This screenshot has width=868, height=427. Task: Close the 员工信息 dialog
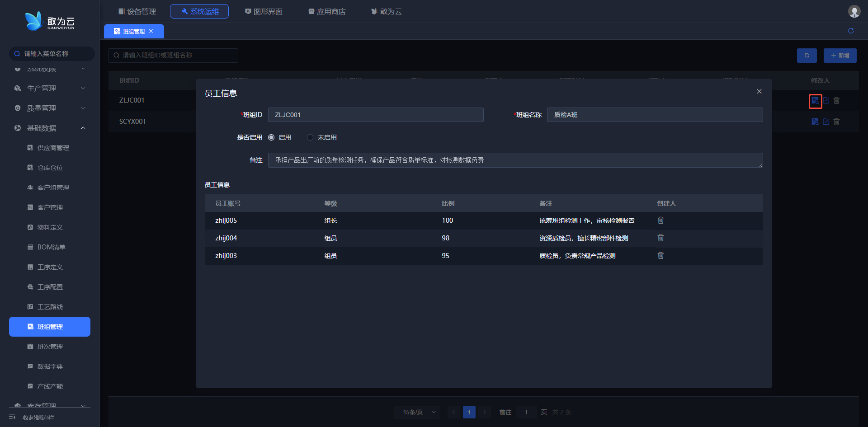pos(759,91)
